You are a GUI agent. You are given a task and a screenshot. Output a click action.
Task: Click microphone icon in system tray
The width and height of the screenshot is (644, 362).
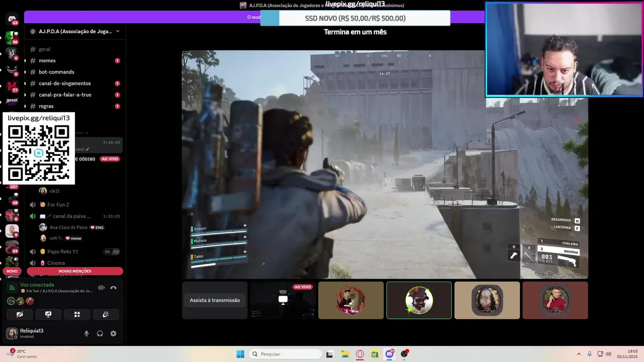[590, 354]
